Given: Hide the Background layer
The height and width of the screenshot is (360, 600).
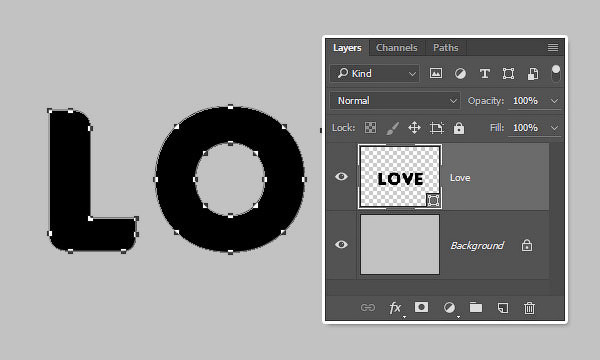Looking at the screenshot, I should pyautogui.click(x=341, y=244).
